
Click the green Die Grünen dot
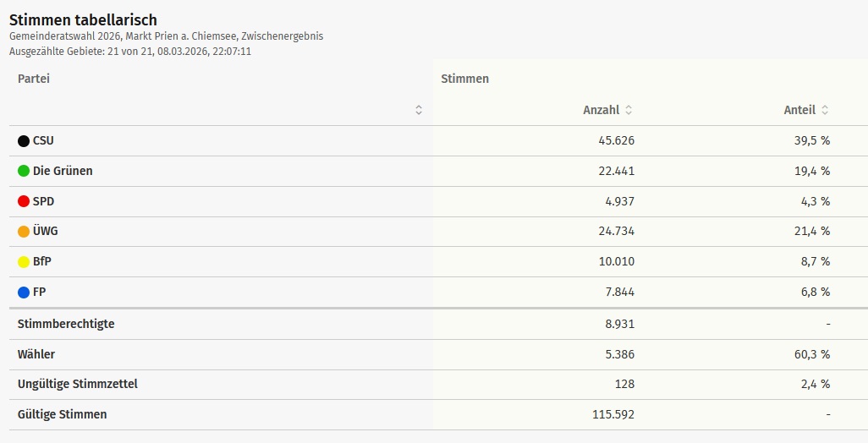[x=24, y=172]
